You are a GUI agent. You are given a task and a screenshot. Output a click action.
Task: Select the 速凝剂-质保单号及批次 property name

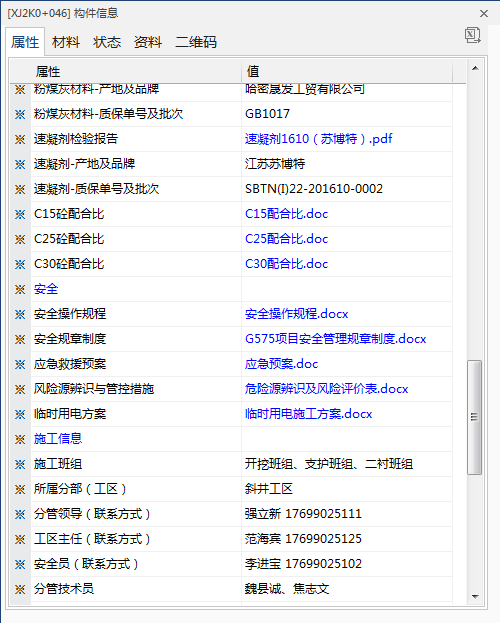[x=96, y=189]
